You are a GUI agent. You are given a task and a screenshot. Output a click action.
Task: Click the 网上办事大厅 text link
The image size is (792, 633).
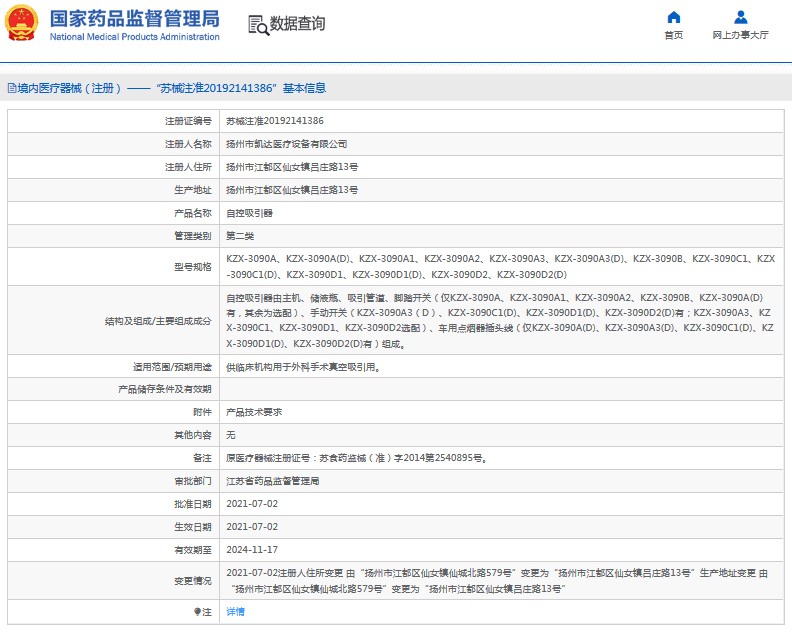740,35
